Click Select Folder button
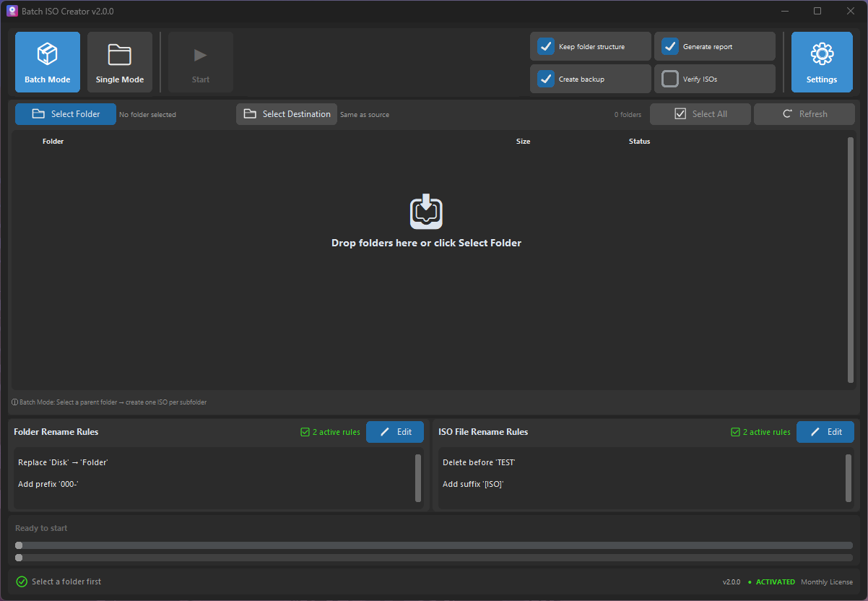Screen dimensions: 868x601 [66, 114]
